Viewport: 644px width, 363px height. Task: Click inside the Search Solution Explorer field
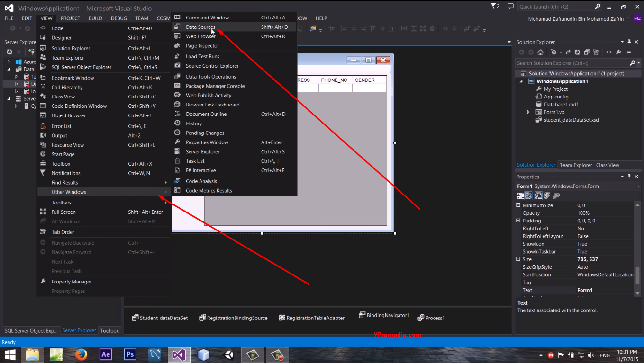569,62
